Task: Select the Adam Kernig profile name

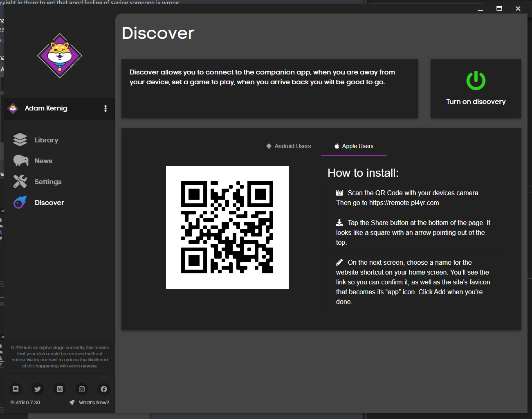Action: [x=46, y=108]
